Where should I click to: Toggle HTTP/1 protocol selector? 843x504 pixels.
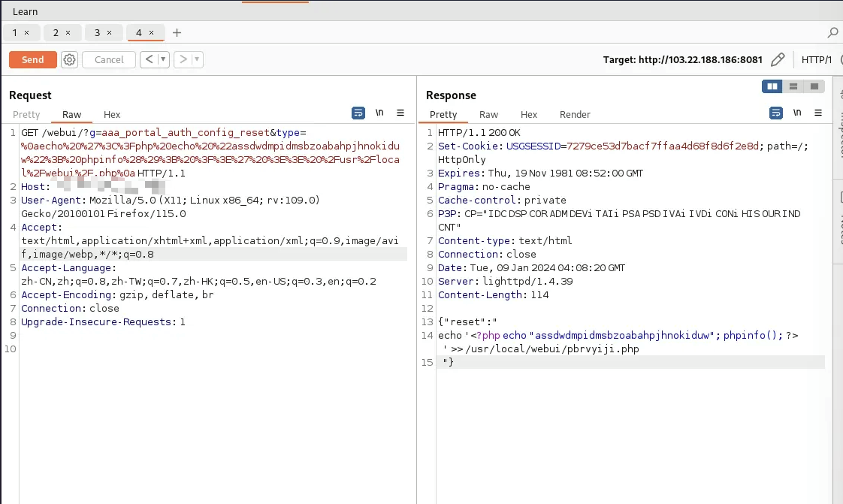[x=816, y=59]
